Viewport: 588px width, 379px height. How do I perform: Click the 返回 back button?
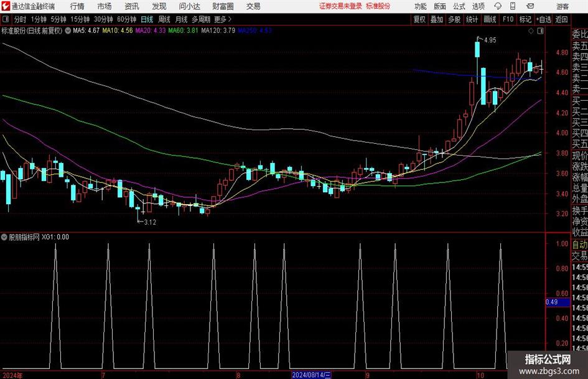click(x=561, y=19)
